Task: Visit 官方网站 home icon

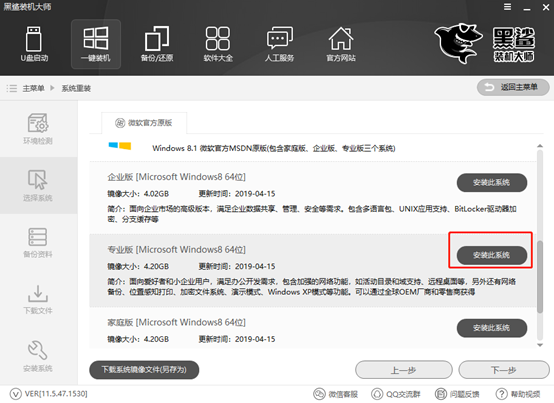Action: coord(341,44)
